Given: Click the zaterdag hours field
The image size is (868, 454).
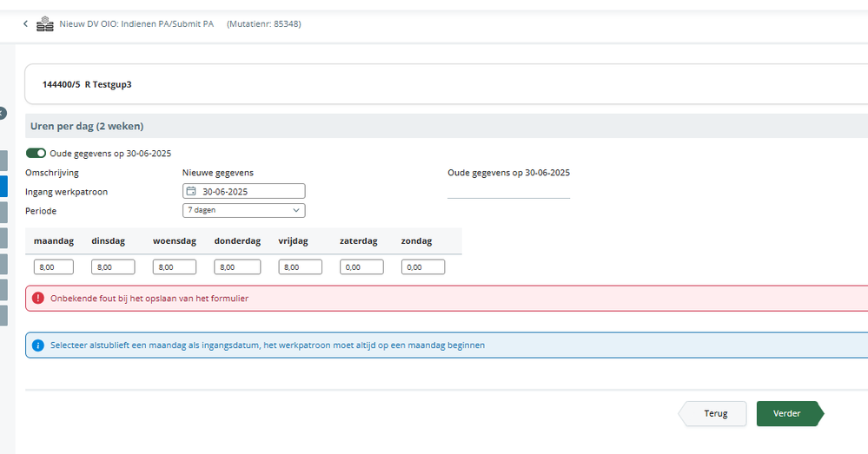Looking at the screenshot, I should click(361, 267).
